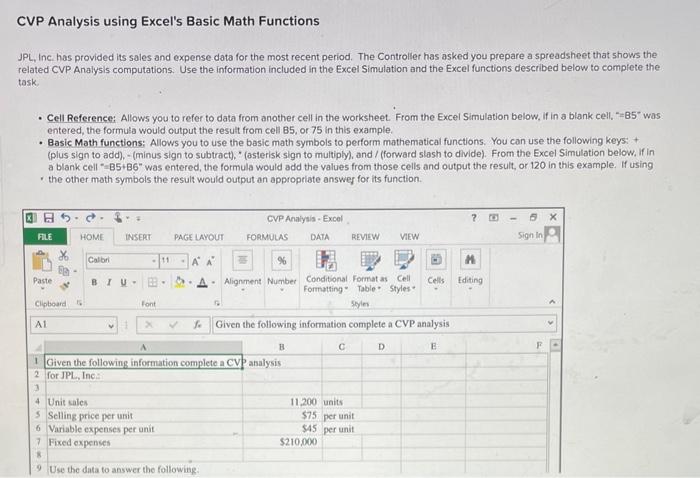This screenshot has width=700, height=478.
Task: Copy the selection with the Copy icon
Action: pos(64,270)
